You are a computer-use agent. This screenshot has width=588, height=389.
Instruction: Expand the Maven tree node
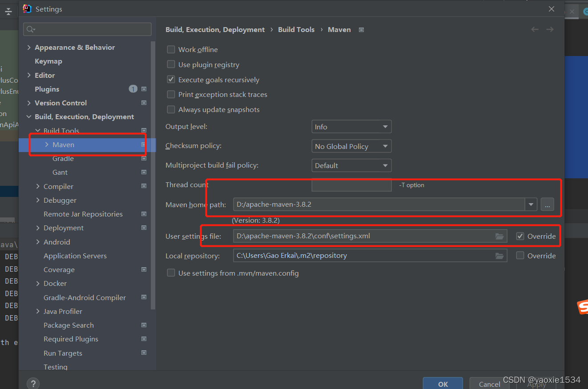coord(47,144)
